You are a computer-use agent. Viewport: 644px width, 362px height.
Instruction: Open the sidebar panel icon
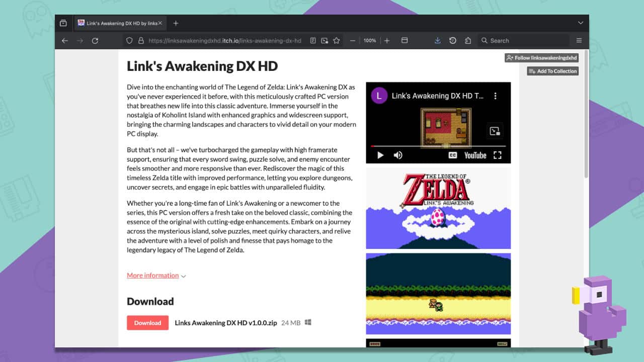point(404,41)
